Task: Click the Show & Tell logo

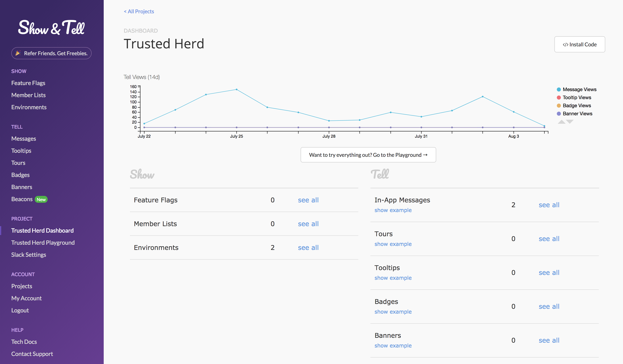Action: tap(51, 28)
